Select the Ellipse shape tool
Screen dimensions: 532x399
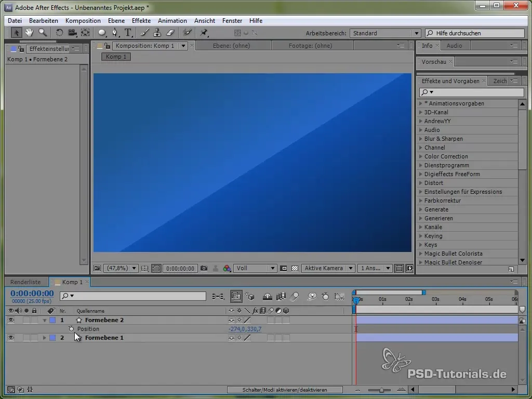tap(102, 33)
